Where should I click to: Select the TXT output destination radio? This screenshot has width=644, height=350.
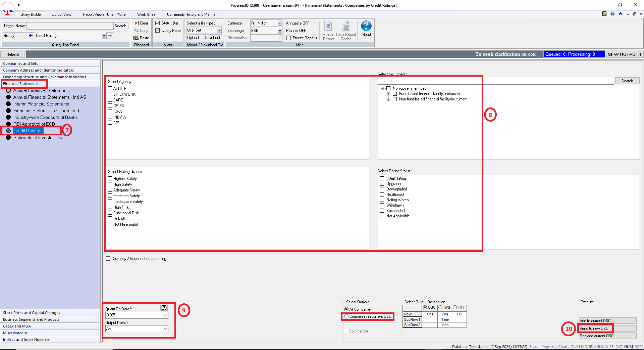pyautogui.click(x=455, y=307)
